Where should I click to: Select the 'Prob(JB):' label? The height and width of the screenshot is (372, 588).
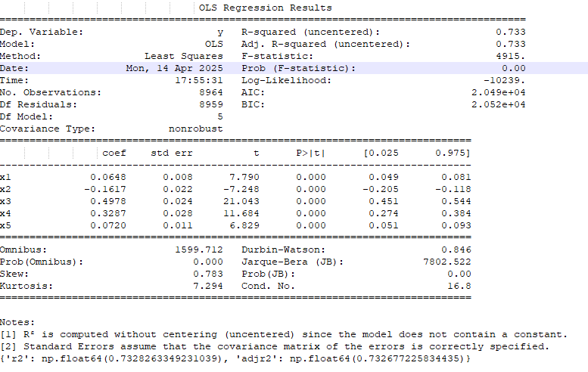pos(268,274)
